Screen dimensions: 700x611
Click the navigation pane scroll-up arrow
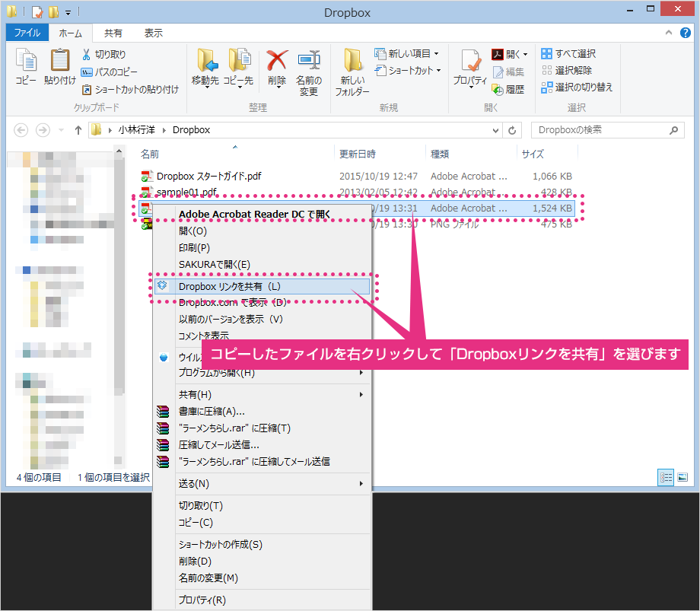(x=119, y=151)
